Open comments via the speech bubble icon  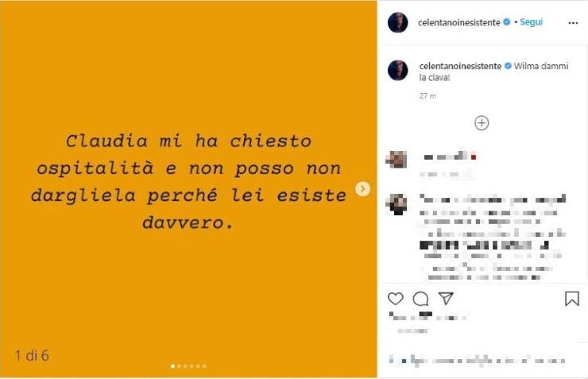click(x=420, y=299)
